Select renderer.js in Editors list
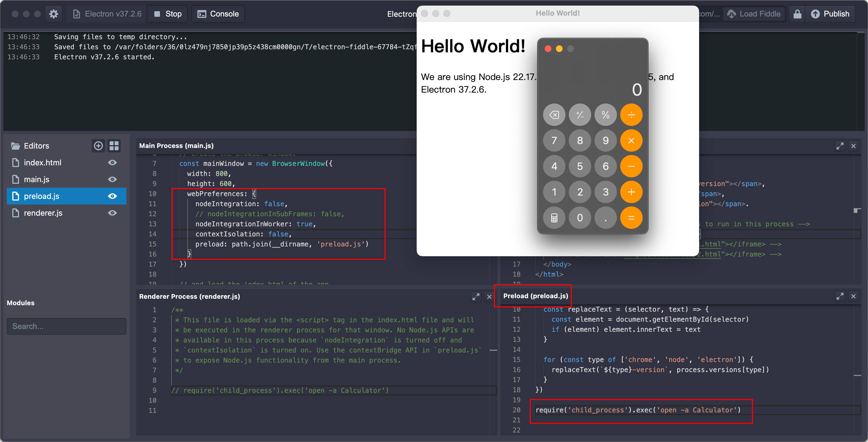 click(43, 213)
